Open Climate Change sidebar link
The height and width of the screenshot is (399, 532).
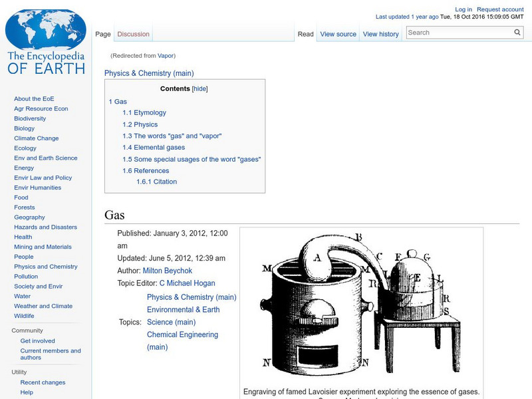coord(37,138)
